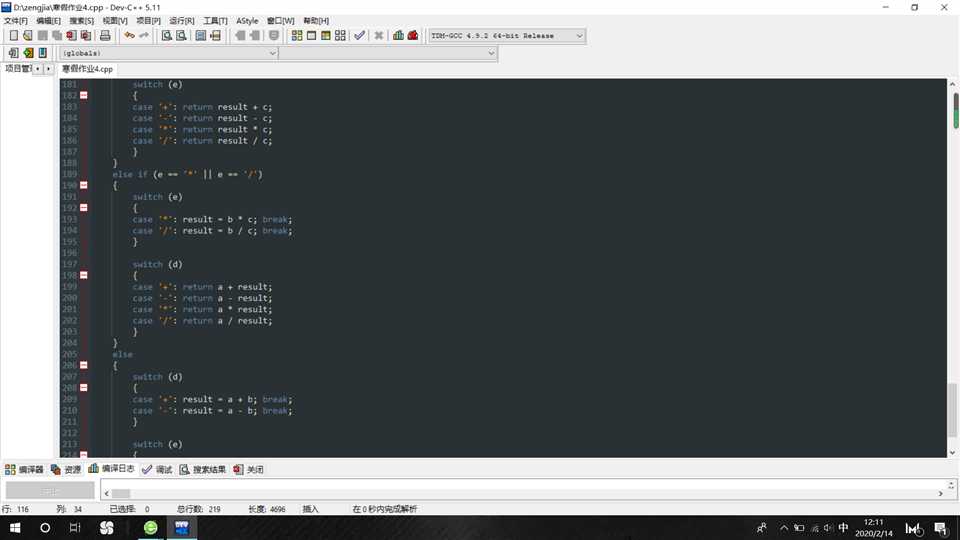
Task: Switch to the 搜索结果 bottom tab
Action: 203,470
